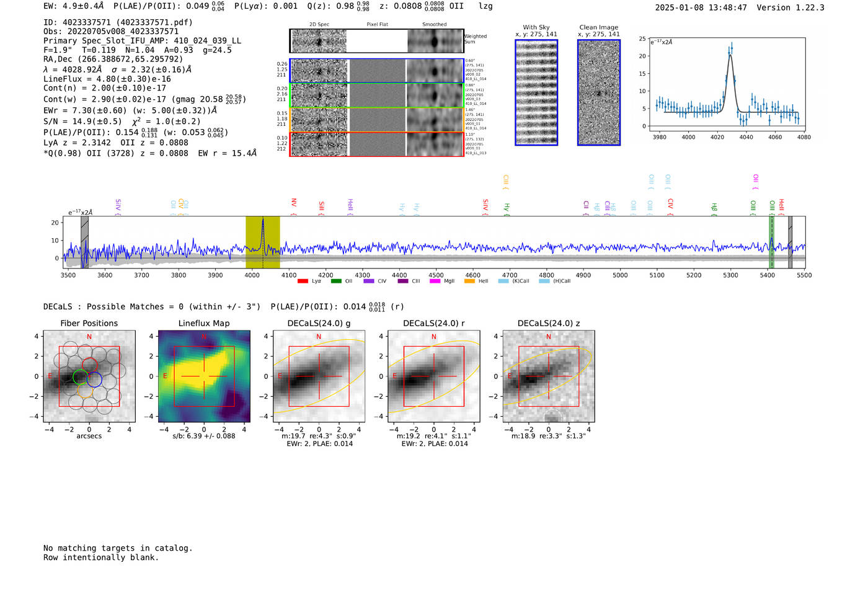The width and height of the screenshot is (868, 591).
Task: Click the (H)CaII legend swatch
Action: [544, 282]
